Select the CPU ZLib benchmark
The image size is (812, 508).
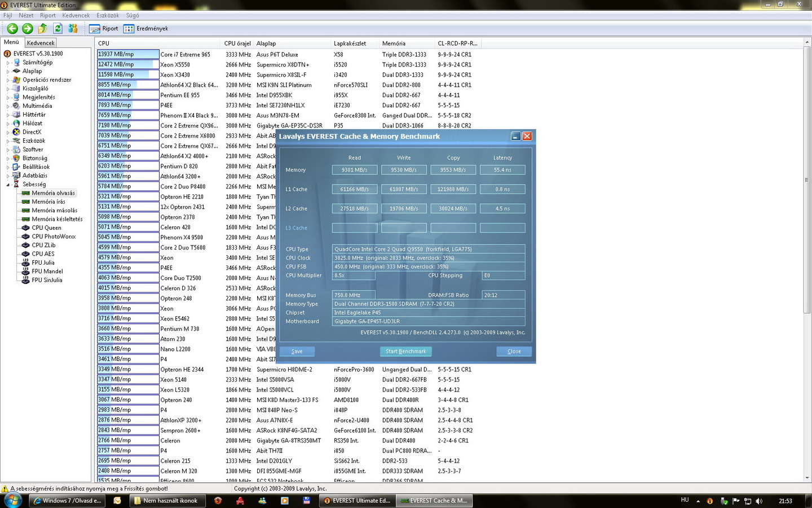tap(43, 246)
